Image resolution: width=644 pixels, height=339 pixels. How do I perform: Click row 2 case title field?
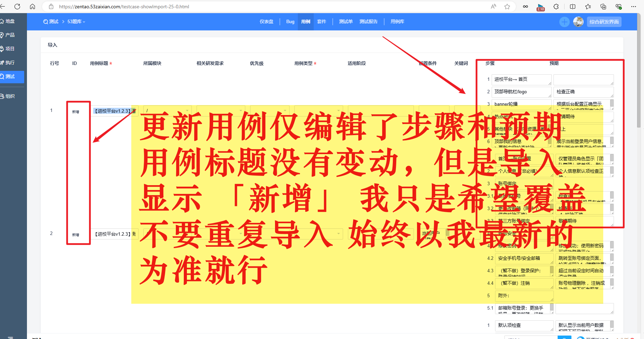click(x=115, y=234)
